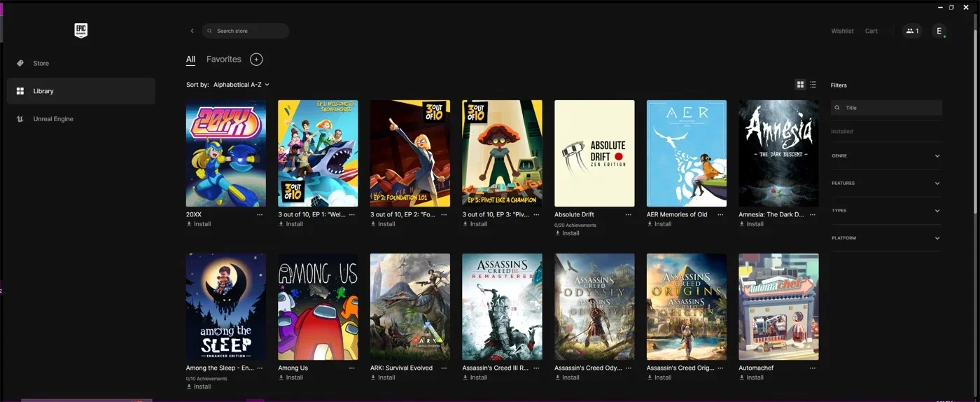Install Assassin's Creed Origins
980x402 pixels.
tap(659, 377)
